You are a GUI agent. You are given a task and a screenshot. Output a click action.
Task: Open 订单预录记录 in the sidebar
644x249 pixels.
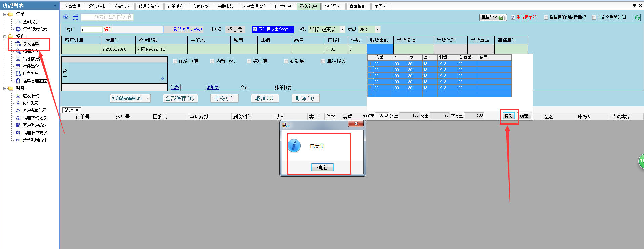pyautogui.click(x=34, y=29)
